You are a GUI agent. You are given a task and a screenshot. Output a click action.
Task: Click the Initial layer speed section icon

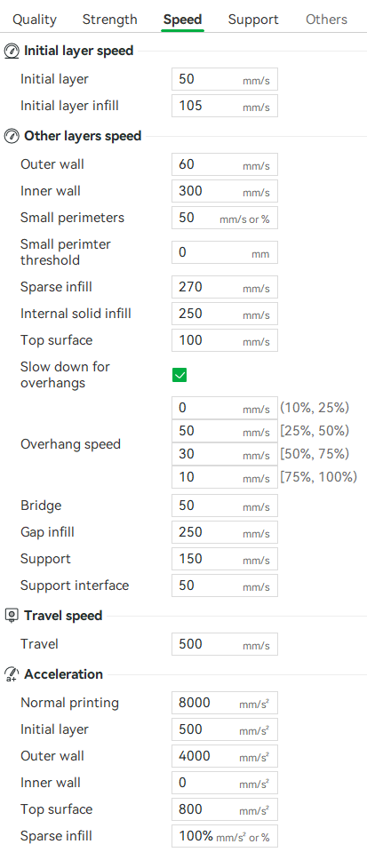pyautogui.click(x=11, y=51)
